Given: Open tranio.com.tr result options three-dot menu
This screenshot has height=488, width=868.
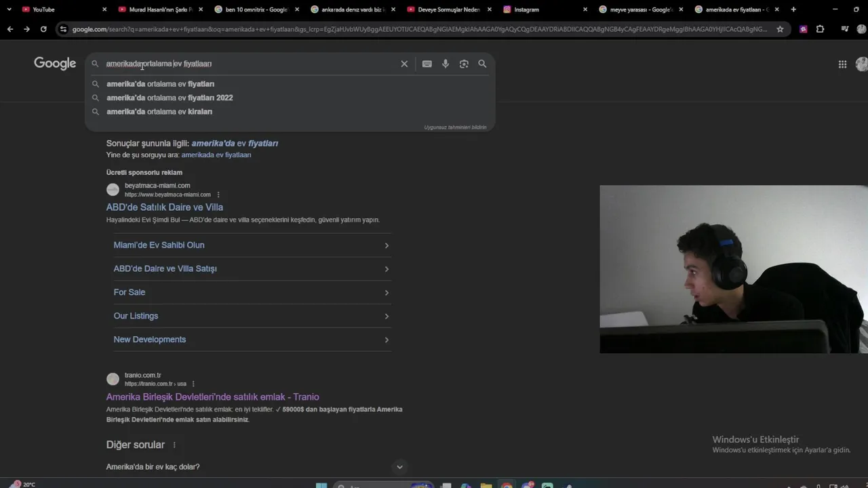Looking at the screenshot, I should (193, 384).
